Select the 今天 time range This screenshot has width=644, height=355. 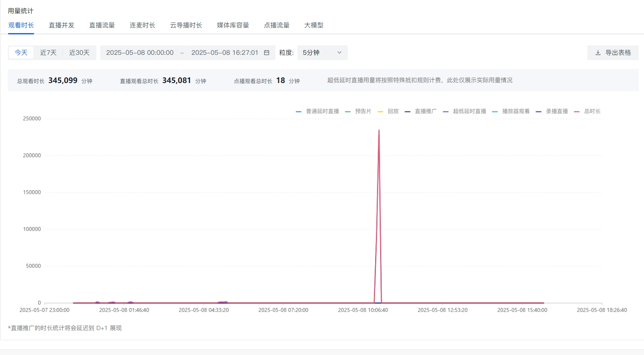21,53
